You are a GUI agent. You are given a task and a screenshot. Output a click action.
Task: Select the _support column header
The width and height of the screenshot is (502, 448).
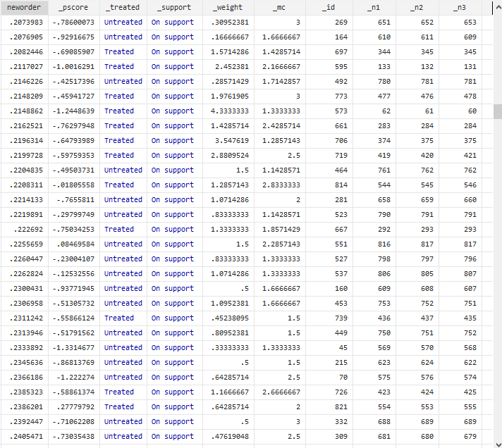pos(175,7)
